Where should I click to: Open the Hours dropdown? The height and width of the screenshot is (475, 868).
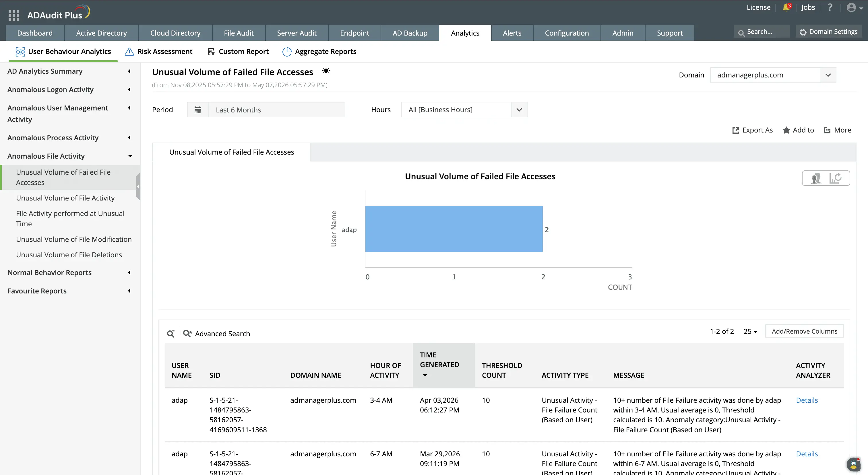click(464, 110)
